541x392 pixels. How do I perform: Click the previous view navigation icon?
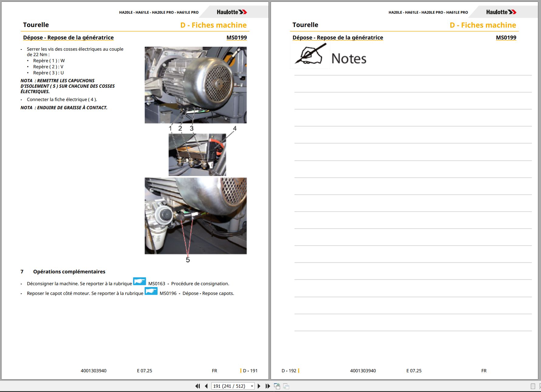point(277,386)
